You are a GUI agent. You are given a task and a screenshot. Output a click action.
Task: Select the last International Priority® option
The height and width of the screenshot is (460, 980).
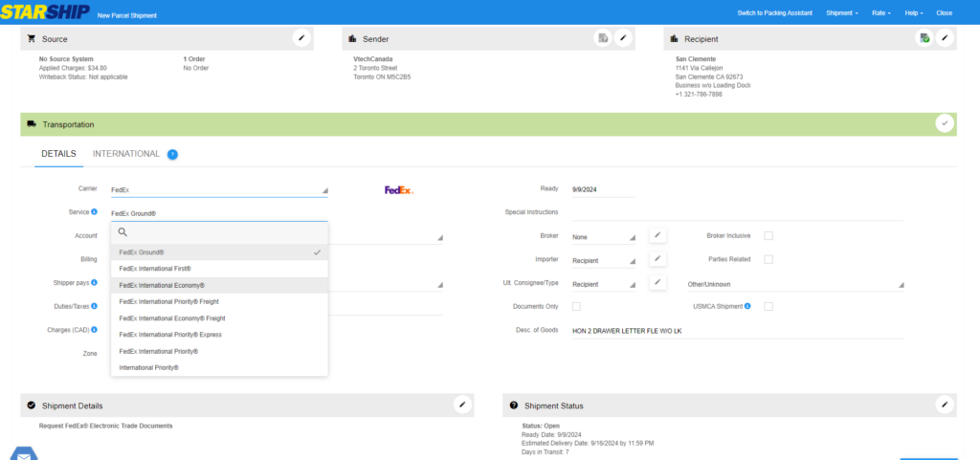point(219,368)
